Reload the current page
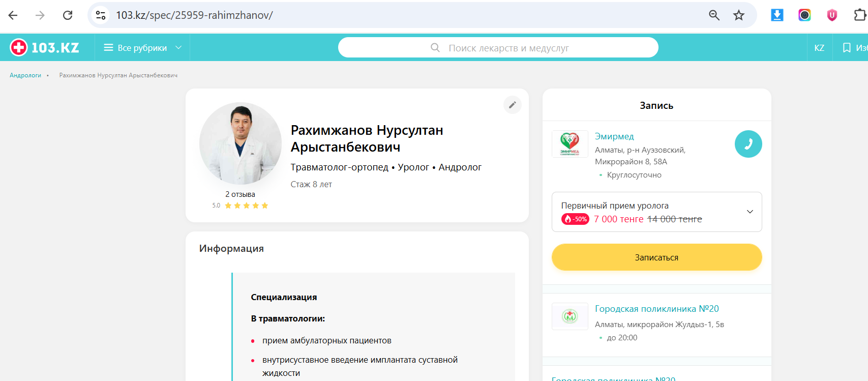This screenshot has height=381, width=868. pos(68,15)
